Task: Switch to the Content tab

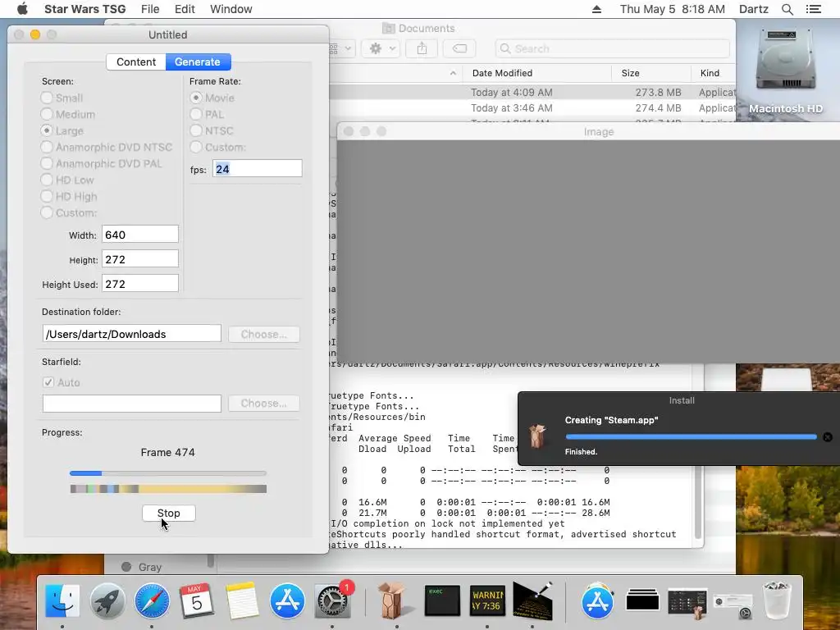Action: coord(136,62)
